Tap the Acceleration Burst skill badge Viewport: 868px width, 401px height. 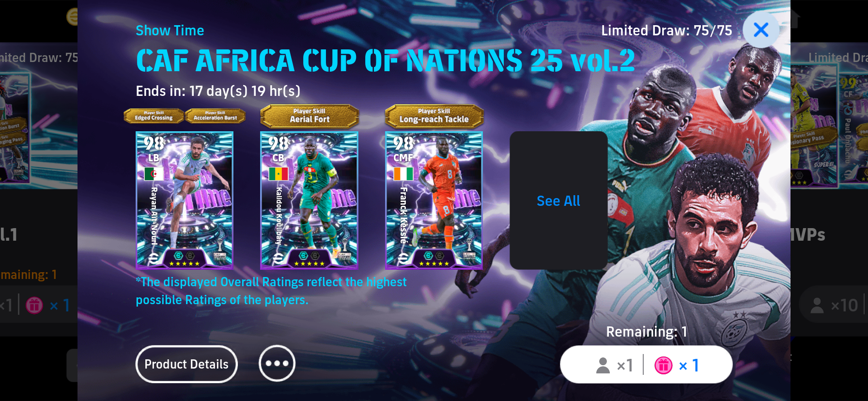(x=216, y=116)
